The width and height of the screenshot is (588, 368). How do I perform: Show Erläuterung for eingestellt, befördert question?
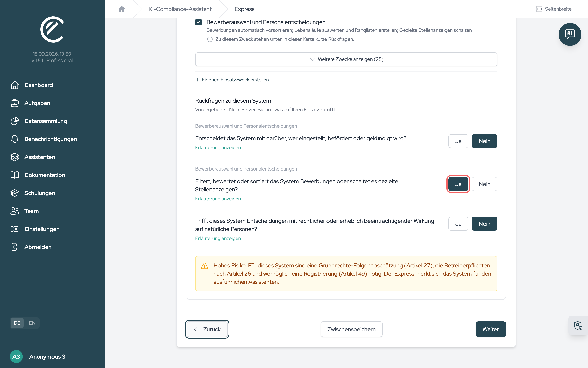point(218,147)
